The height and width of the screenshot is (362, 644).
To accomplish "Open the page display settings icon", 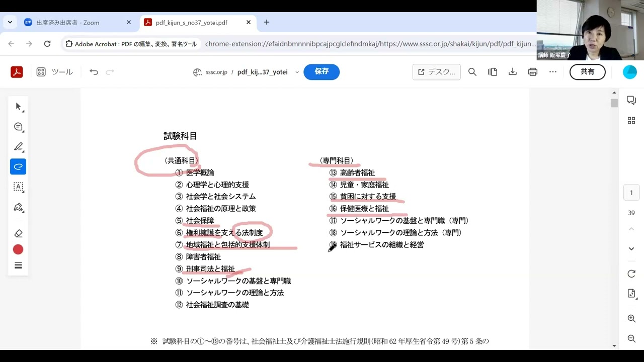I will [631, 294].
